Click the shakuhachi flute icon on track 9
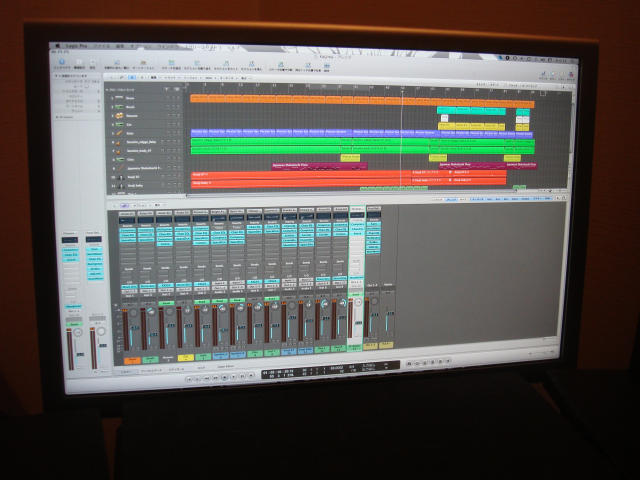This screenshot has height=480, width=640. 120,168
